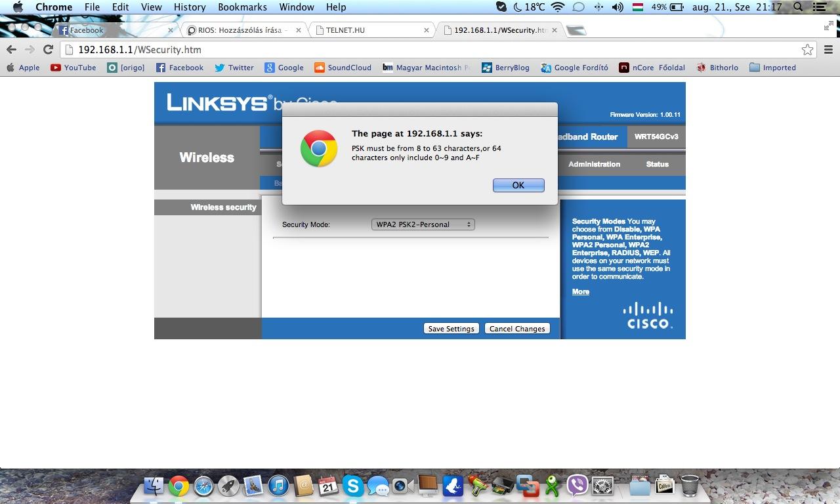Open the BerryBlog bookmark

coord(505,68)
